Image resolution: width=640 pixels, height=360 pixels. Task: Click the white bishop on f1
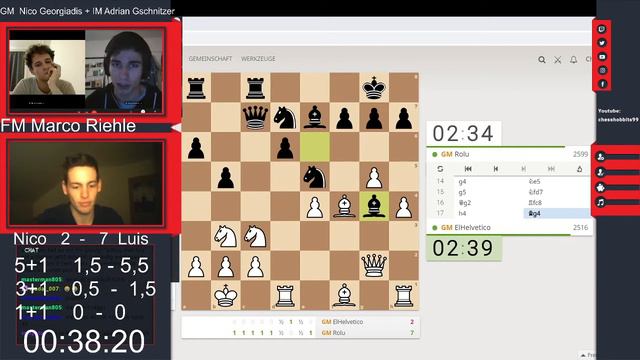tap(344, 295)
